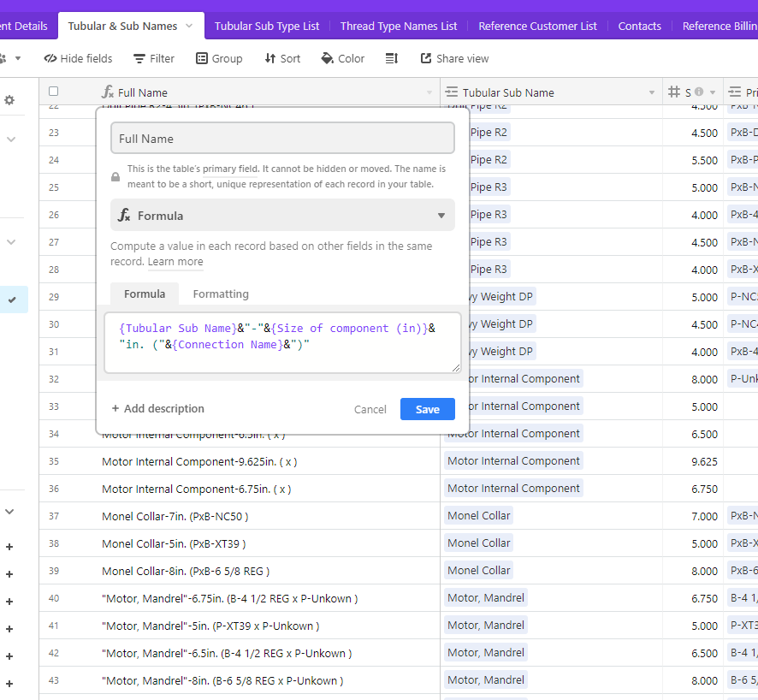Switch to the Formatting sub-tab
Viewport: 758px width, 700px height.
click(x=221, y=294)
